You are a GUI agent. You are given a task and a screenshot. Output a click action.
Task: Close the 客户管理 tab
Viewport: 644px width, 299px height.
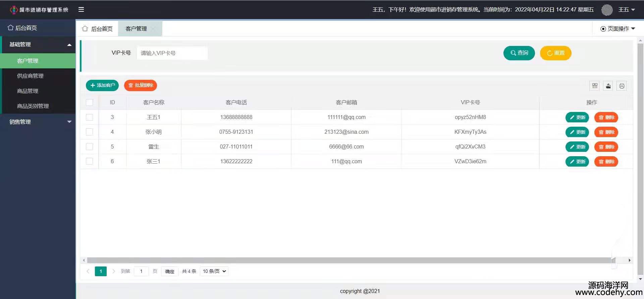coord(154,29)
